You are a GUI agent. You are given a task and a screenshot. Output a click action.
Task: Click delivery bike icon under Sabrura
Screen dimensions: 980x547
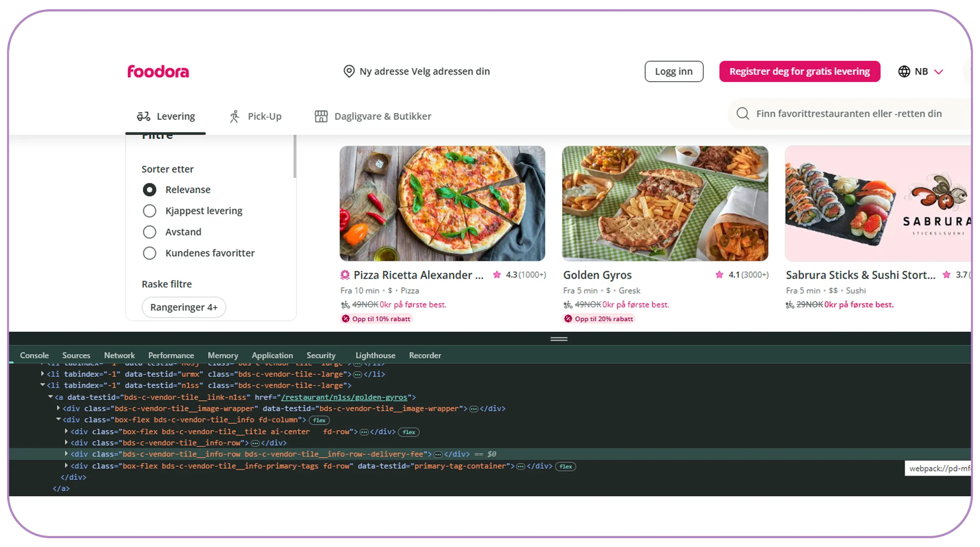790,305
